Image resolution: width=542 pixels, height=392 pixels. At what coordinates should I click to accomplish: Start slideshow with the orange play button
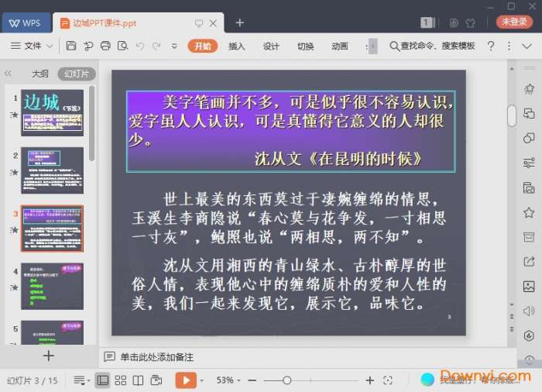186,380
